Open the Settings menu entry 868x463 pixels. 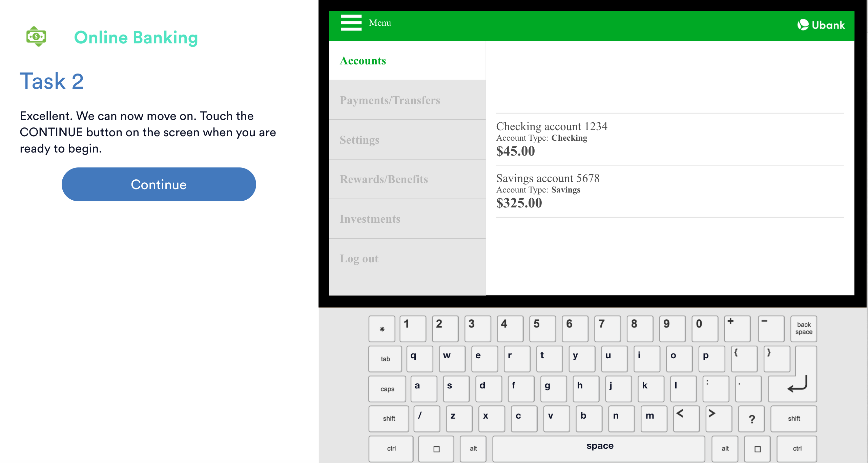tap(359, 140)
